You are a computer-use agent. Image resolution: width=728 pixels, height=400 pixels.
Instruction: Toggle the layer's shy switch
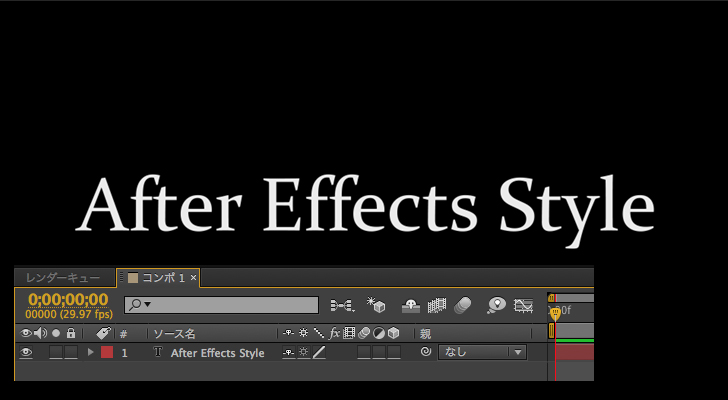pyautogui.click(x=288, y=352)
